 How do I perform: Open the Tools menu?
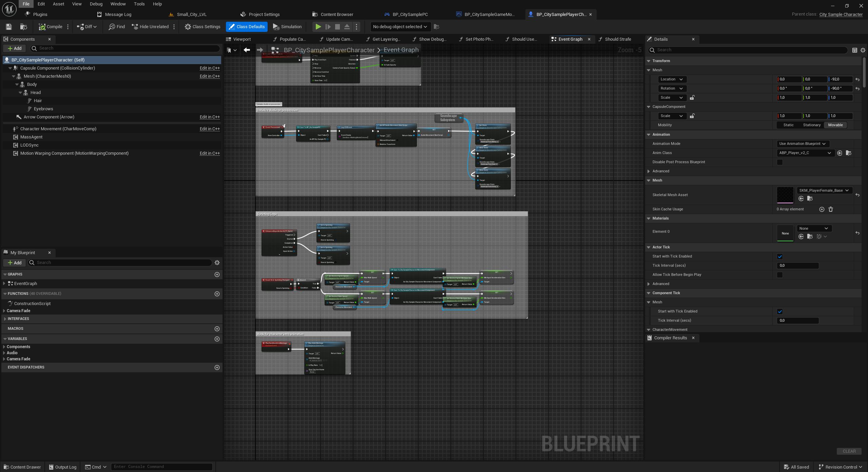click(x=139, y=4)
